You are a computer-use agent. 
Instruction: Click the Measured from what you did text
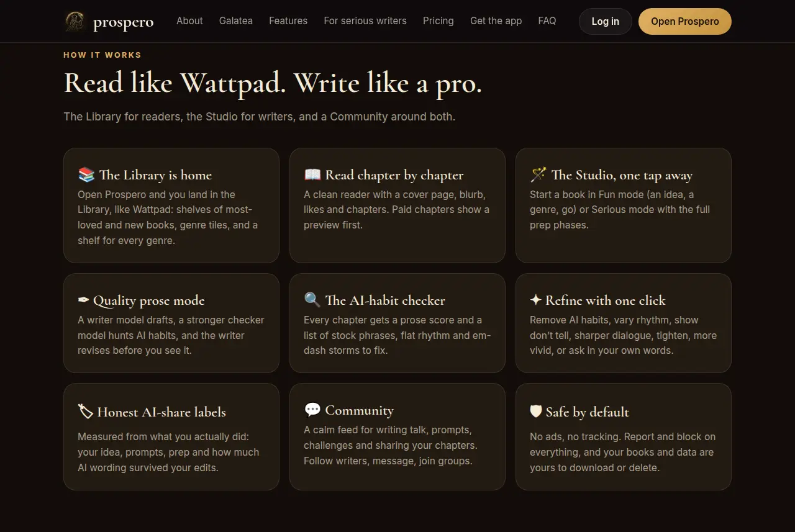point(168,453)
